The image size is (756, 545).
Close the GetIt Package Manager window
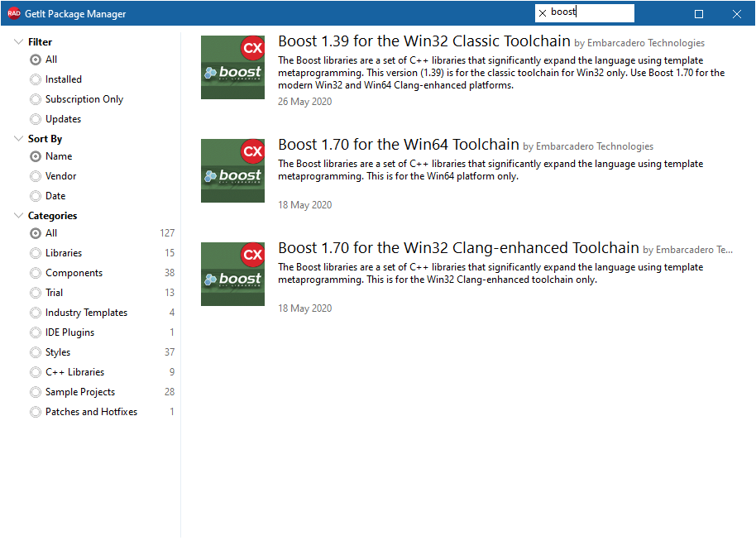coord(736,14)
